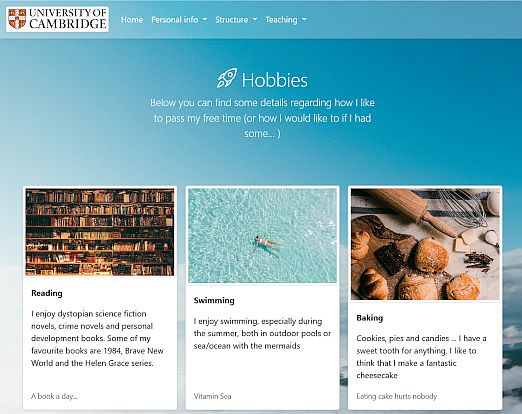Image resolution: width=522 pixels, height=414 pixels.
Task: Click the swimmer pool photo
Action: pos(262,236)
